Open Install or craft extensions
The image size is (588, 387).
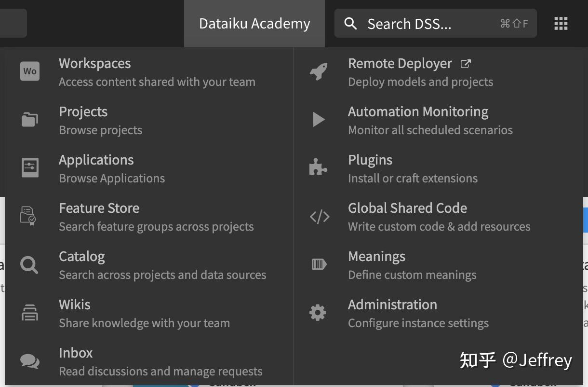(413, 178)
